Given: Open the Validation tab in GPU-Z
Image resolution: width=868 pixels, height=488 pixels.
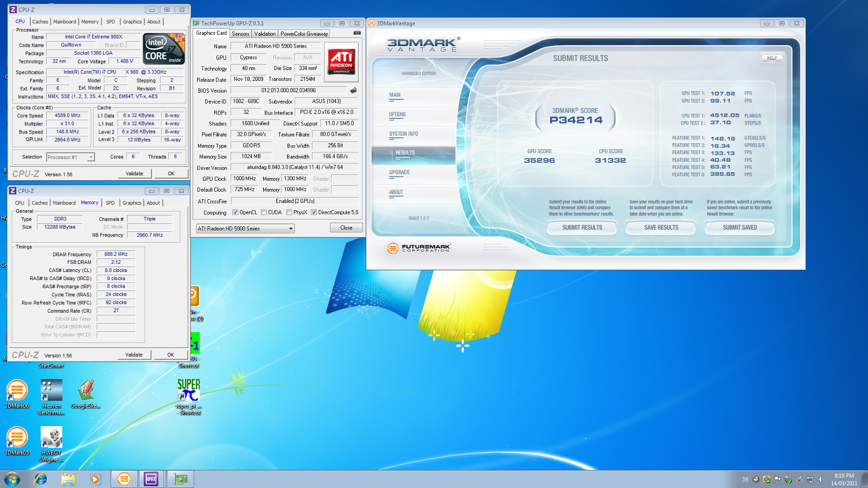Looking at the screenshot, I should pos(265,34).
